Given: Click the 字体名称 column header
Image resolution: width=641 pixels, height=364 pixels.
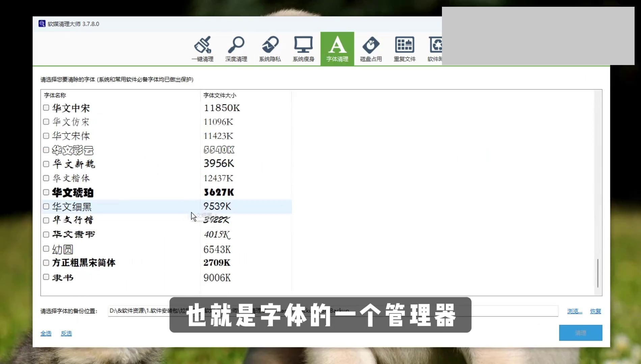Looking at the screenshot, I should (55, 95).
